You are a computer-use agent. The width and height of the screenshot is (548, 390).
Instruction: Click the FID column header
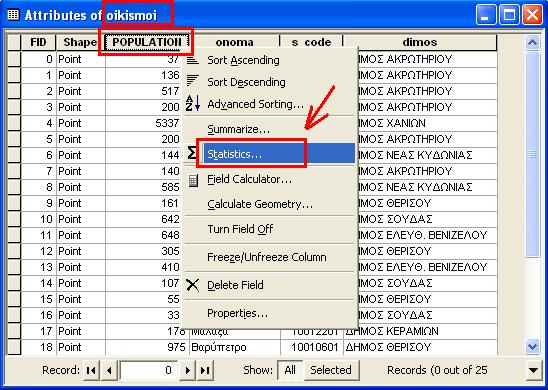tap(38, 42)
